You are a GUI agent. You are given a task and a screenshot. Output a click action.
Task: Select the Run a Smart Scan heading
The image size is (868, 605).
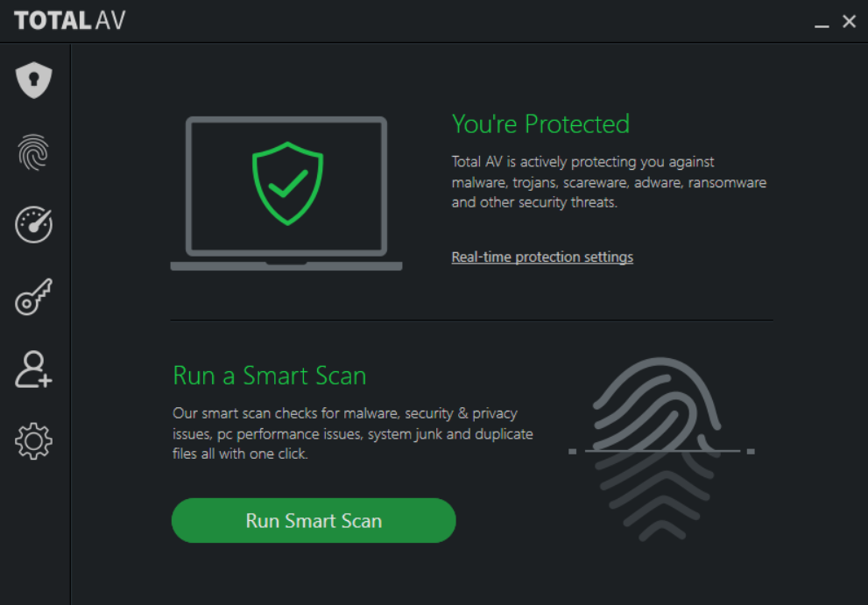click(269, 376)
